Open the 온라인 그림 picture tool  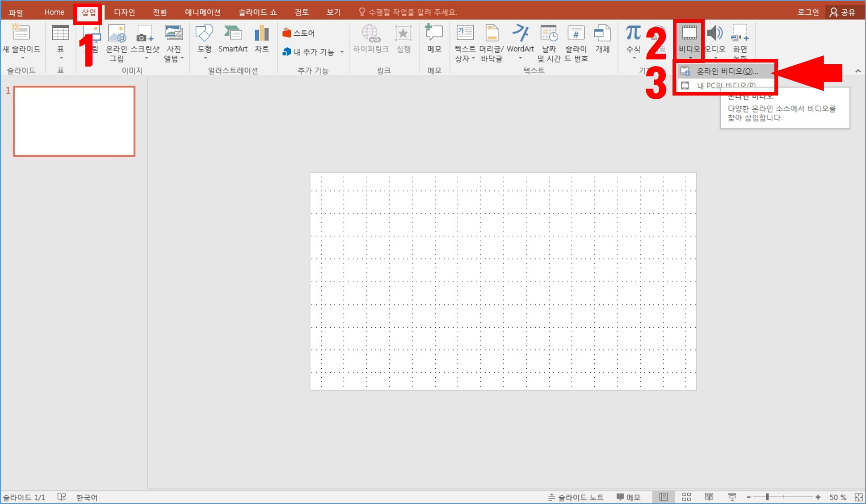point(117,33)
